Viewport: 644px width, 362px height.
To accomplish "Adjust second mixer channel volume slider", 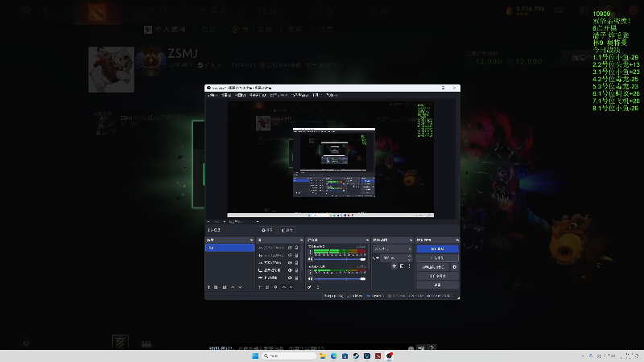I will [340, 278].
